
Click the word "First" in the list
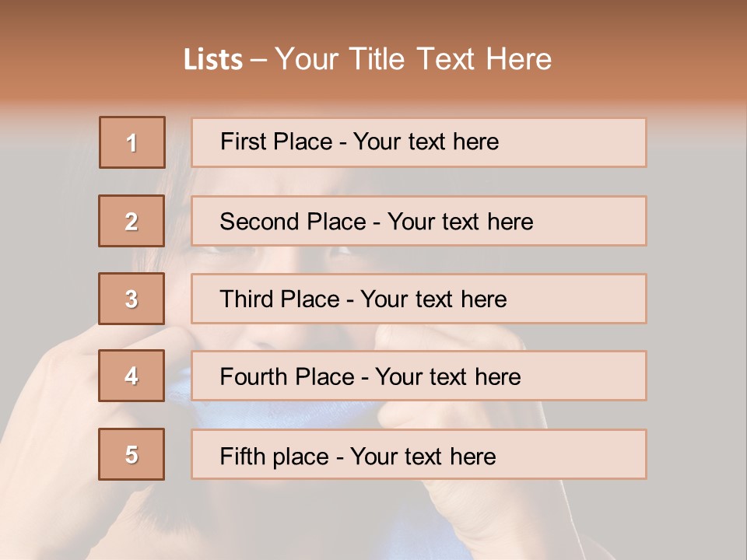(242, 142)
